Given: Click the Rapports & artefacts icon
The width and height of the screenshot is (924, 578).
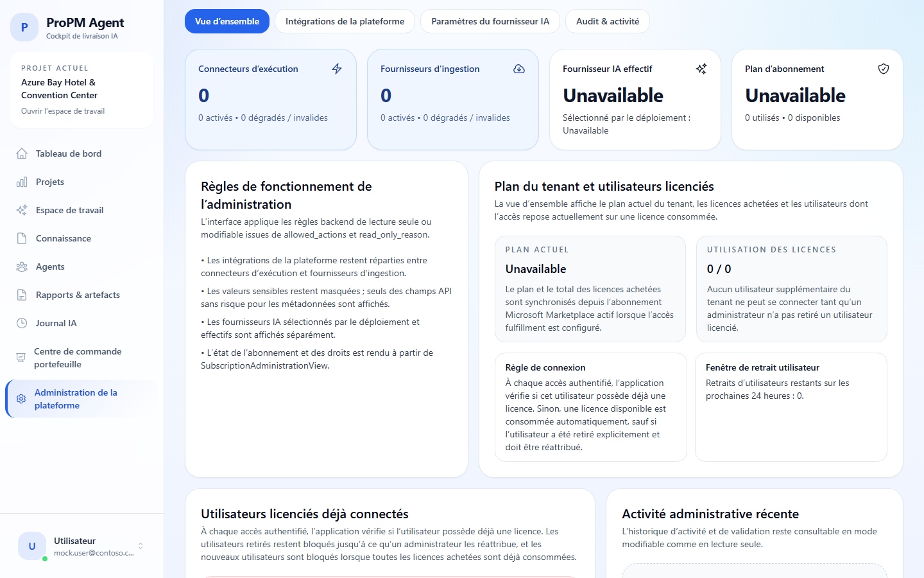Looking at the screenshot, I should (x=22, y=295).
